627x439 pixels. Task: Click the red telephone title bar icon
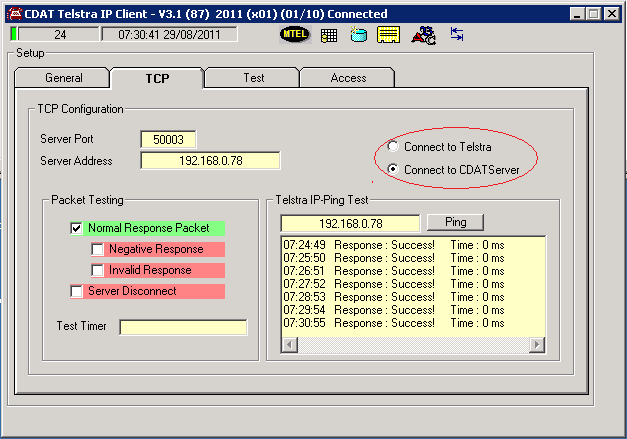[15, 14]
